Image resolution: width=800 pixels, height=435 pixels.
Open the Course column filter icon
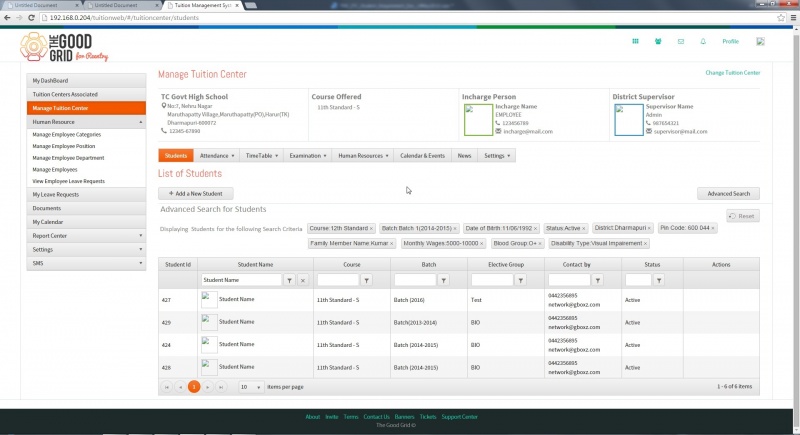click(x=366, y=280)
